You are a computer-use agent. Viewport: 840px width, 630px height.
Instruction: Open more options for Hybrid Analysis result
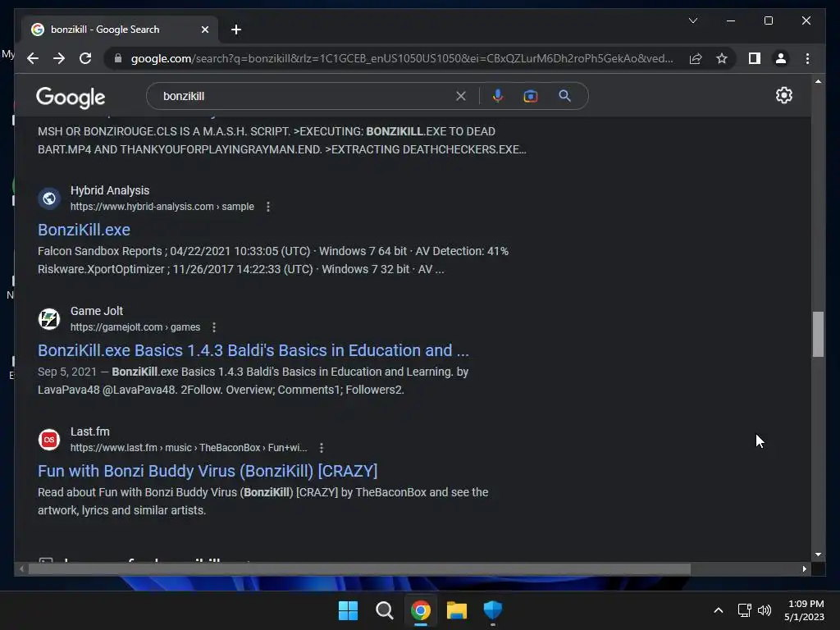coord(268,207)
